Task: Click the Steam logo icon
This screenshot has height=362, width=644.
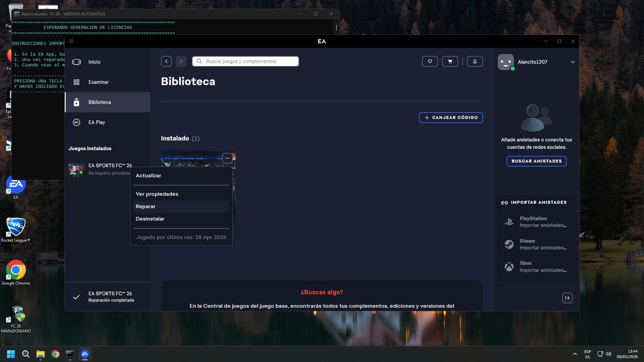Action: coord(509,244)
